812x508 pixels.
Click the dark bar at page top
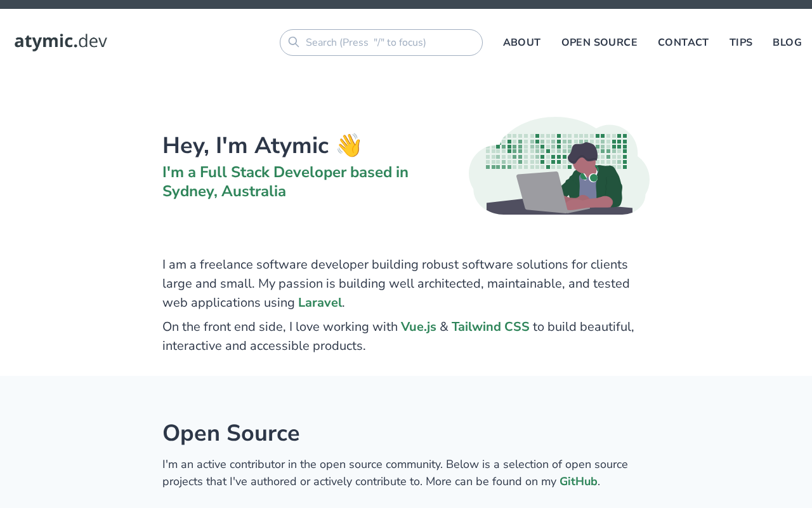pos(406,4)
